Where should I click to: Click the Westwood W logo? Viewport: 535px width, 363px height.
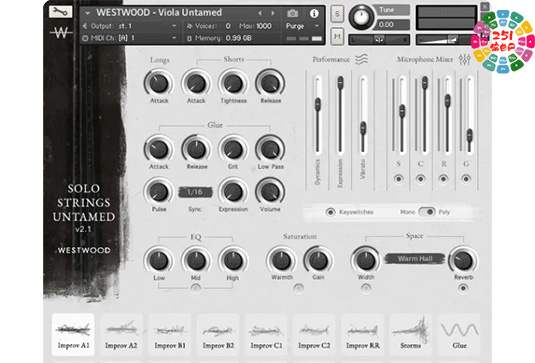pyautogui.click(x=61, y=33)
